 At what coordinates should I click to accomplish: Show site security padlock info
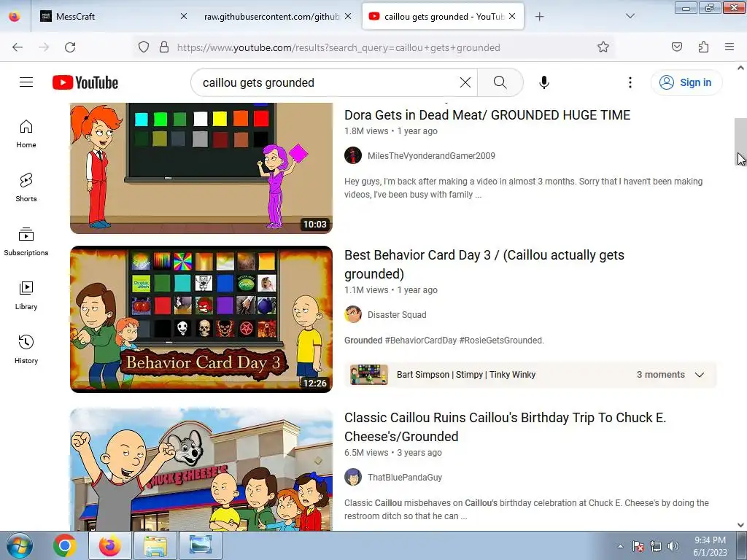click(164, 47)
